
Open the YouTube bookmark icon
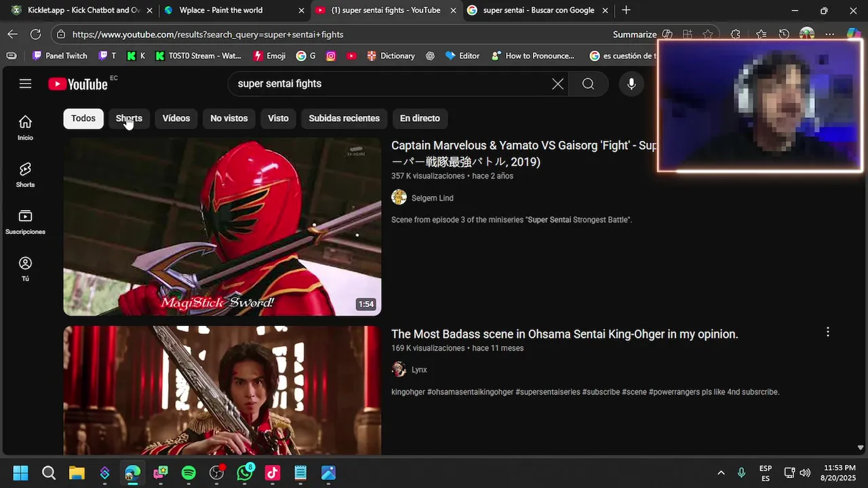click(351, 56)
